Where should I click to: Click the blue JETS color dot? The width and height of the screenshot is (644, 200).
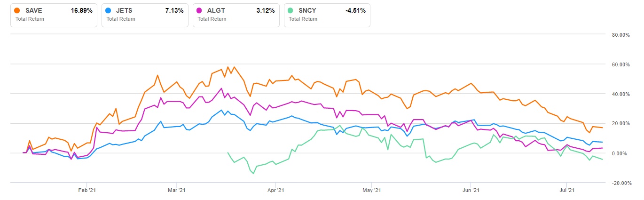(x=109, y=10)
